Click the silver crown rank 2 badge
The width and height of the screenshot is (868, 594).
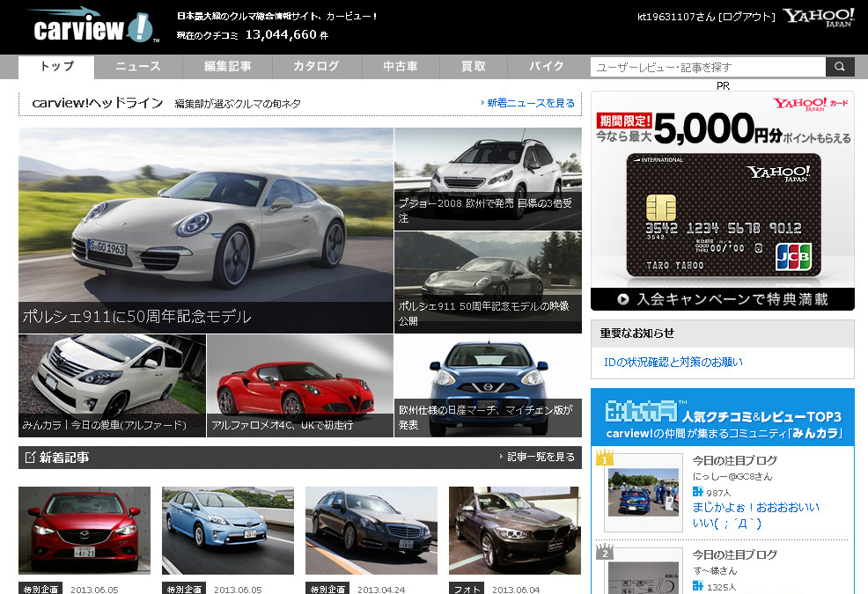point(604,551)
